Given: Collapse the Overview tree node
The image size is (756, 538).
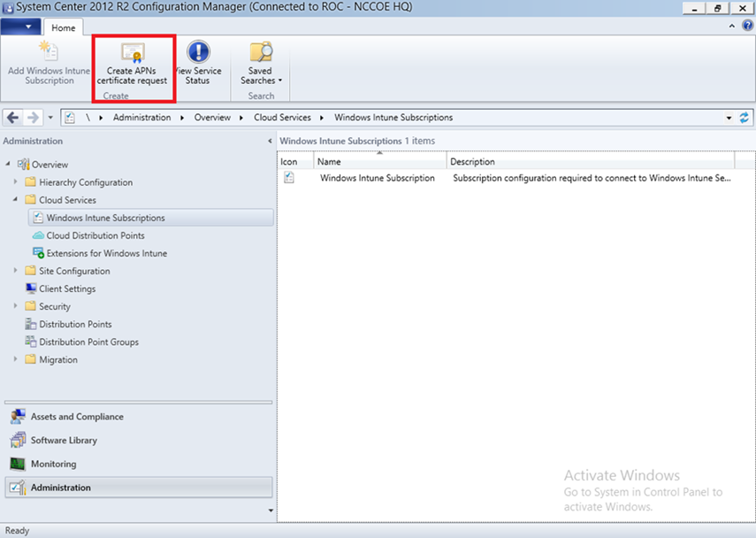Looking at the screenshot, I should click(x=8, y=164).
